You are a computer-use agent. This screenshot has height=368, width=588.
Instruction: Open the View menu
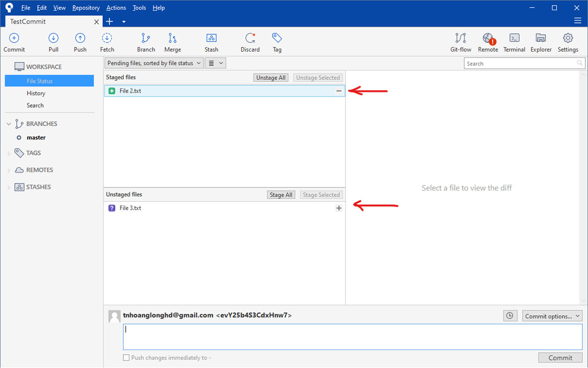tap(59, 8)
